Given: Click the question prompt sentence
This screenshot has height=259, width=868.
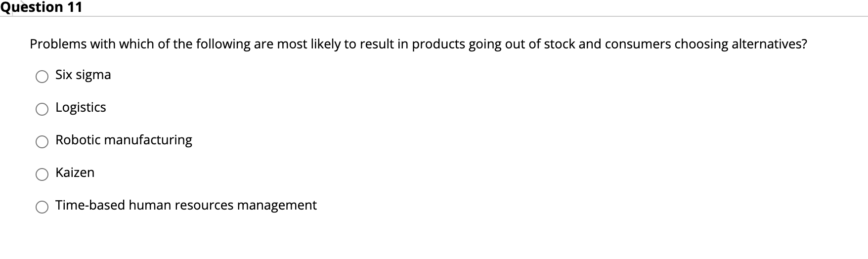Looking at the screenshot, I should (x=418, y=44).
